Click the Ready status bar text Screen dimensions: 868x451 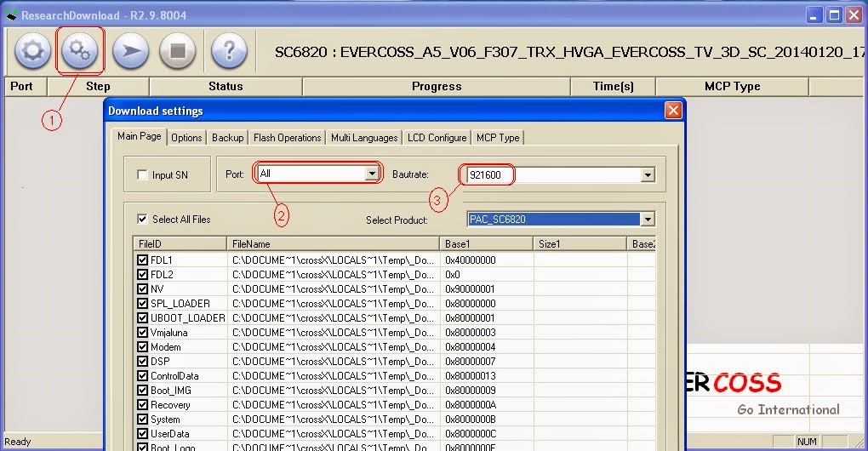point(18,442)
